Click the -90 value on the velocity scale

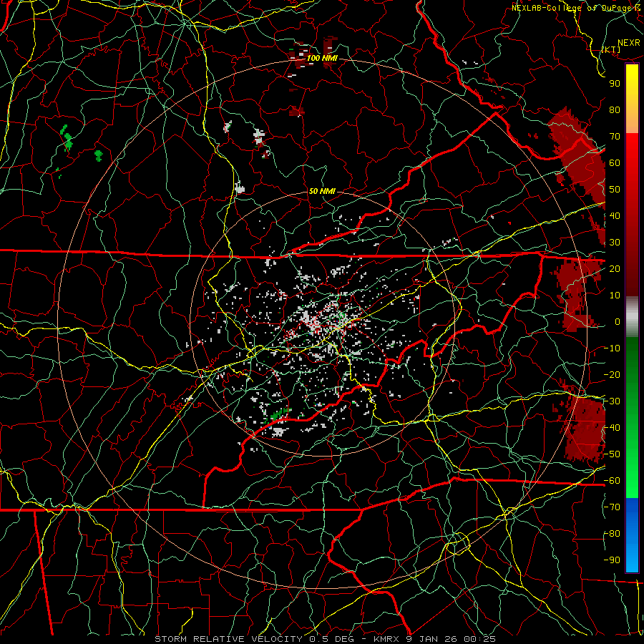[x=612, y=560]
